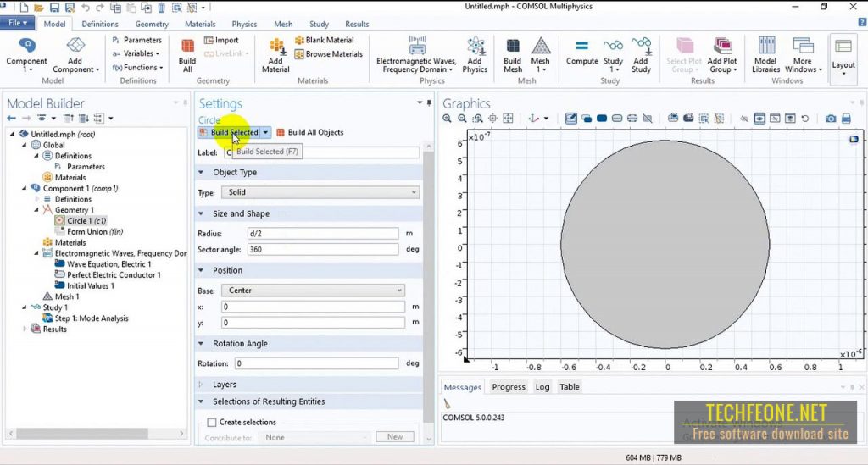Switch to the Definitions ribbon tab

tap(100, 24)
